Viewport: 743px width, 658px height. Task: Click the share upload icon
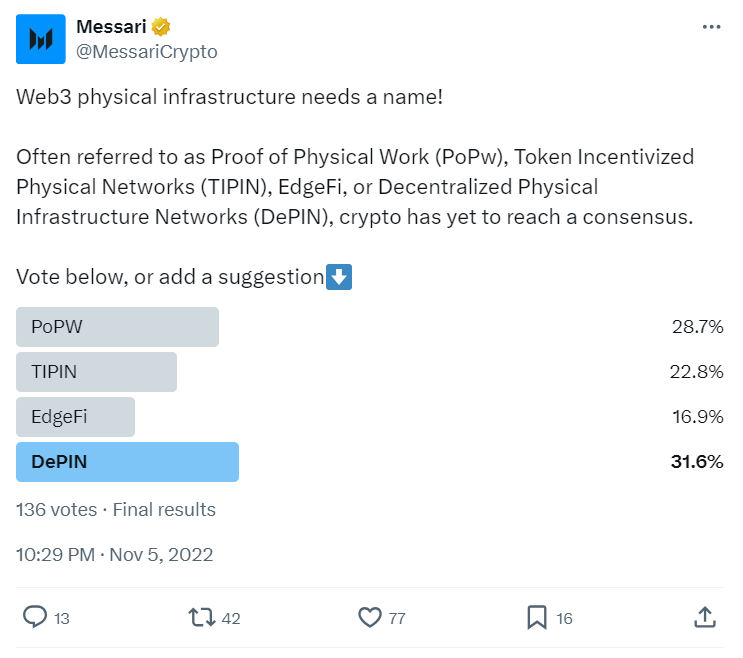705,617
